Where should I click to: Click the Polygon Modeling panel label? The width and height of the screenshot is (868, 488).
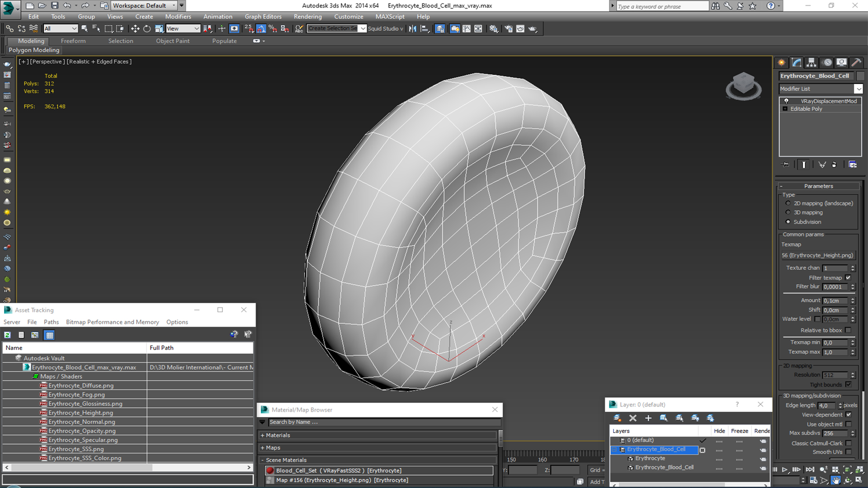click(34, 50)
